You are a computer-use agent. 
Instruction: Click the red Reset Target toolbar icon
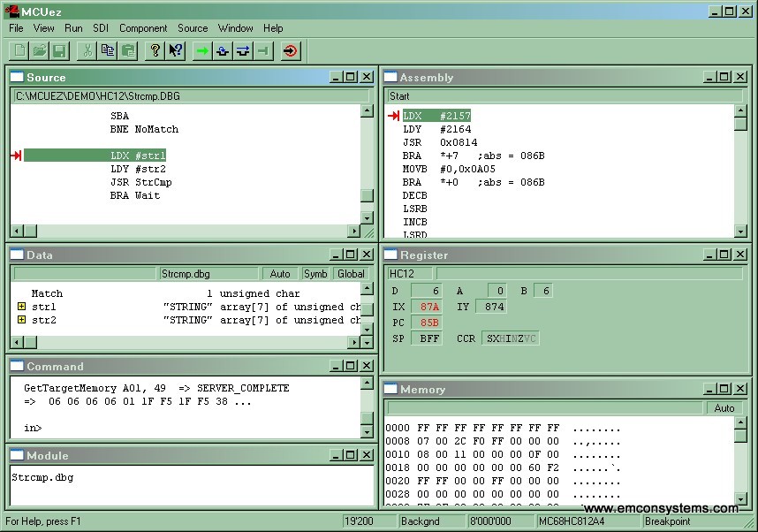pyautogui.click(x=291, y=51)
